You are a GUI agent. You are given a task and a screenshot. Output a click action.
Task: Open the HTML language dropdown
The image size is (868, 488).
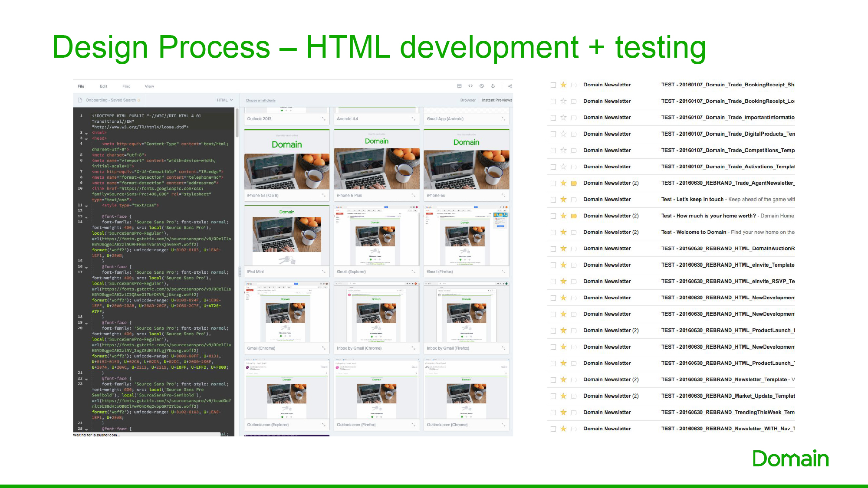pyautogui.click(x=225, y=100)
